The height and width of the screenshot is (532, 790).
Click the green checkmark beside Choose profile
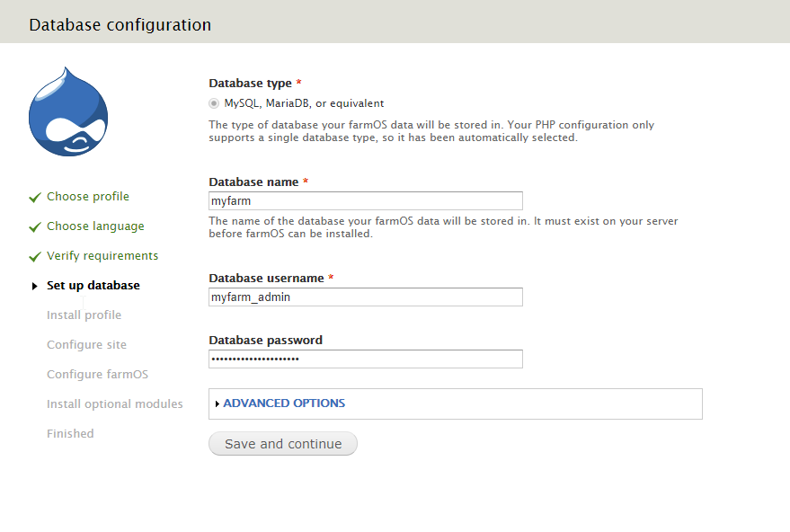35,198
